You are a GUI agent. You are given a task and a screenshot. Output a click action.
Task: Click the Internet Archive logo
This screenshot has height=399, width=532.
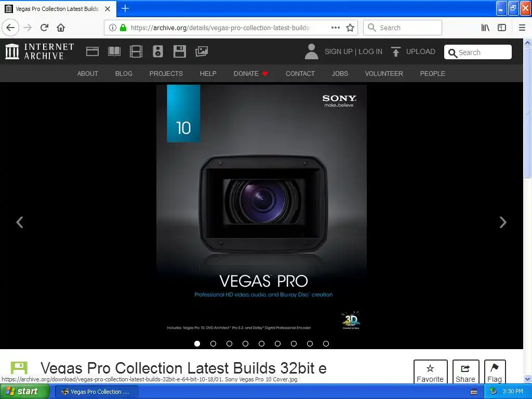[39, 51]
